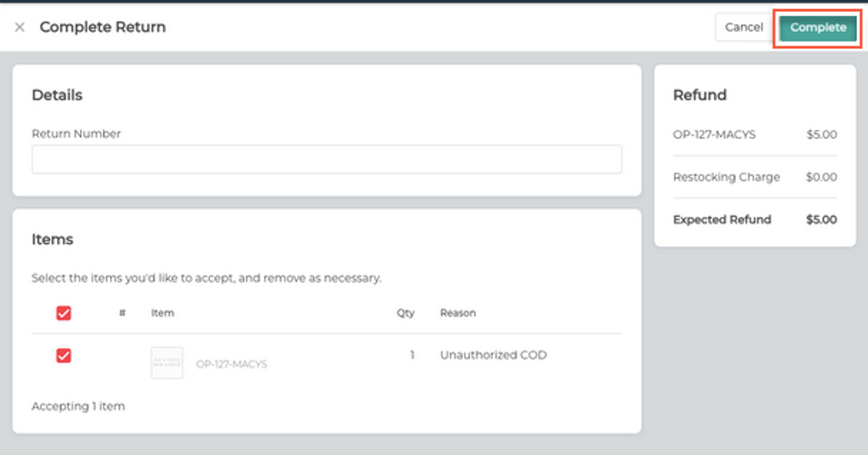This screenshot has height=455, width=868.
Task: Click the Cancel button
Action: (744, 27)
